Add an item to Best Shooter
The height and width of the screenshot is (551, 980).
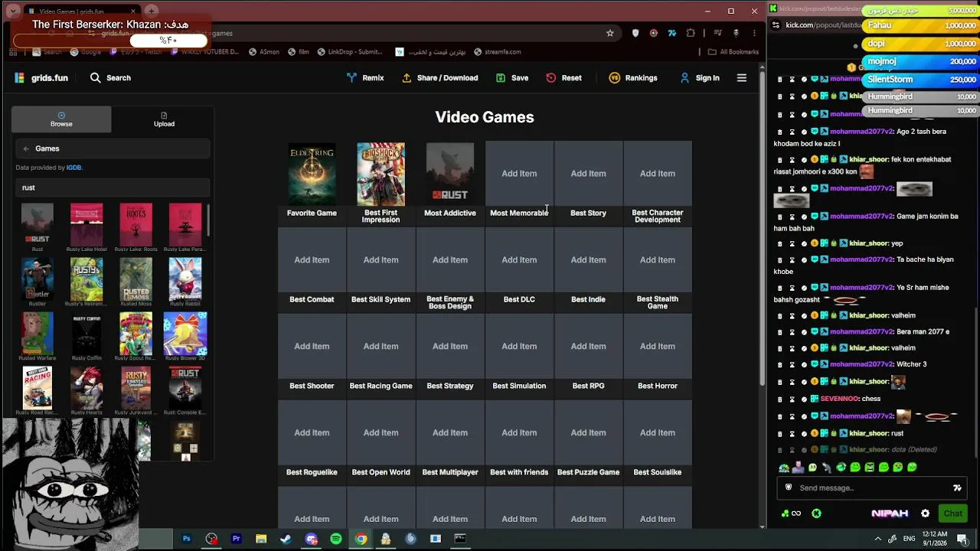point(312,347)
